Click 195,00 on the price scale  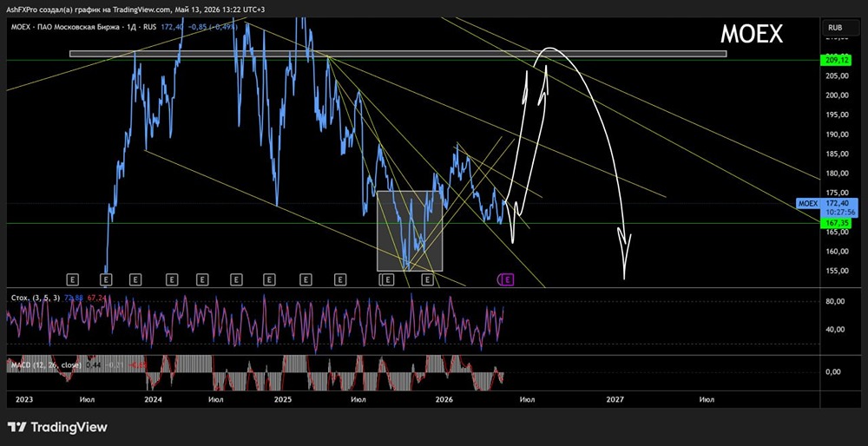tap(838, 115)
